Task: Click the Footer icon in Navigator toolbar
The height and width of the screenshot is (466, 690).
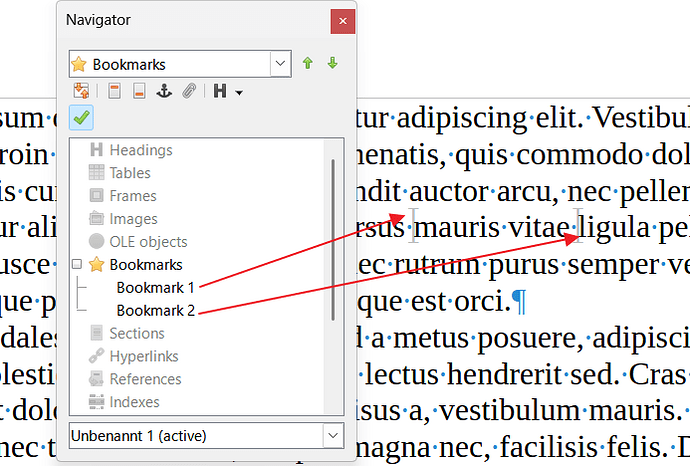Action: (139, 91)
